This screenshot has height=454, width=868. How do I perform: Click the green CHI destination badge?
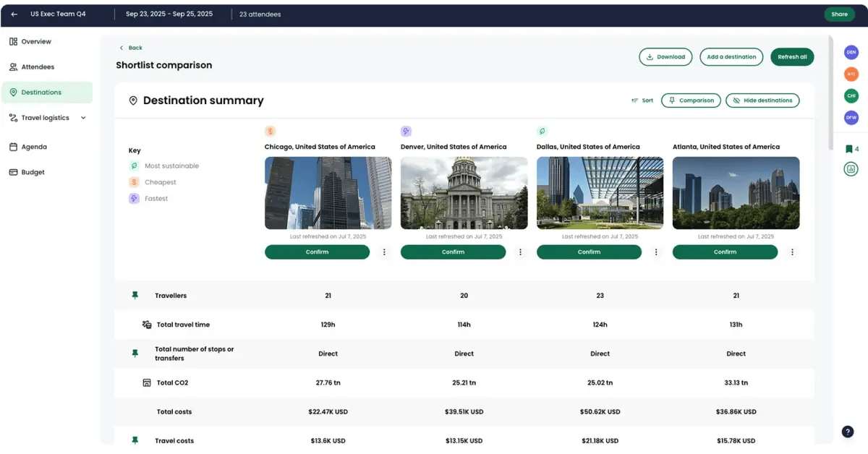[x=851, y=95]
